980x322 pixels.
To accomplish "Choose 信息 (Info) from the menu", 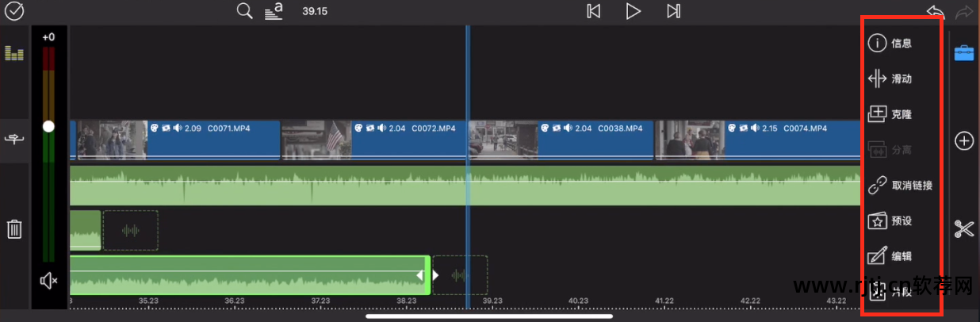I will pos(890,44).
